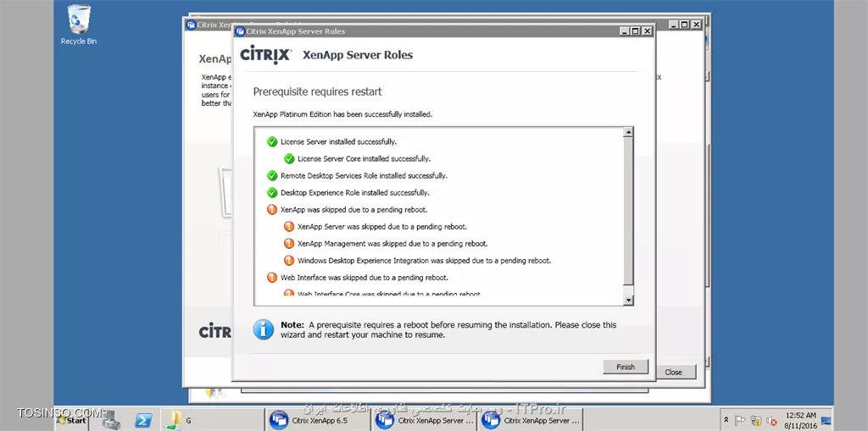Select 'Desktop Experience Role installed successfully.' line
Screen dimensions: 868x431
pyautogui.click(x=355, y=192)
